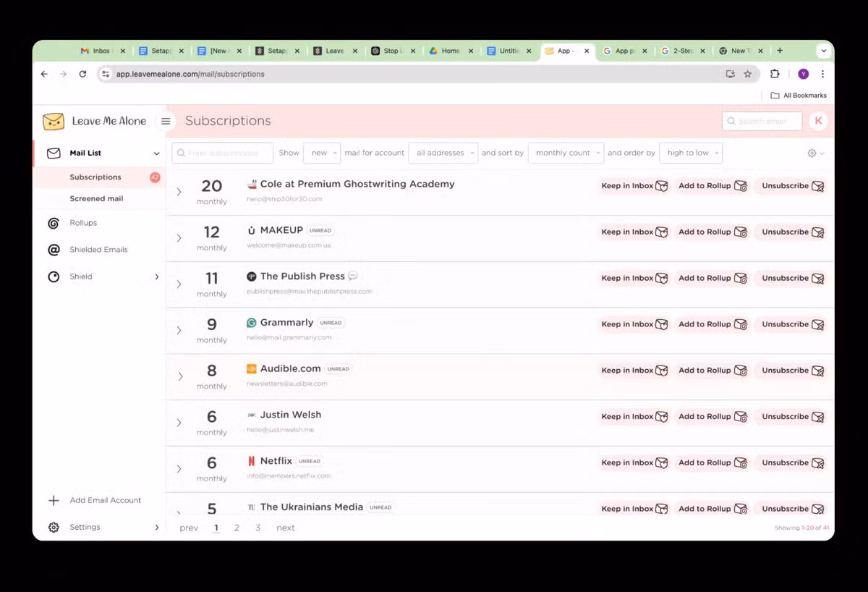868x592 pixels.
Task: Toggle Add to Rollup for Audible.com
Action: click(x=712, y=371)
